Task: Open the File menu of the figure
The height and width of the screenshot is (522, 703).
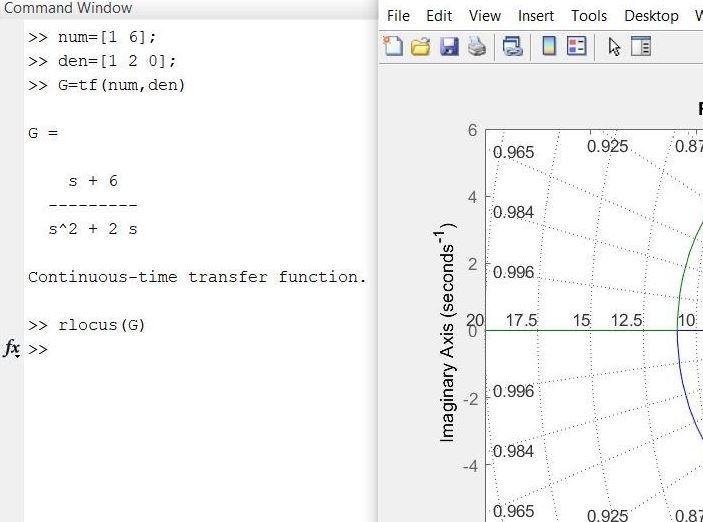Action: (398, 16)
